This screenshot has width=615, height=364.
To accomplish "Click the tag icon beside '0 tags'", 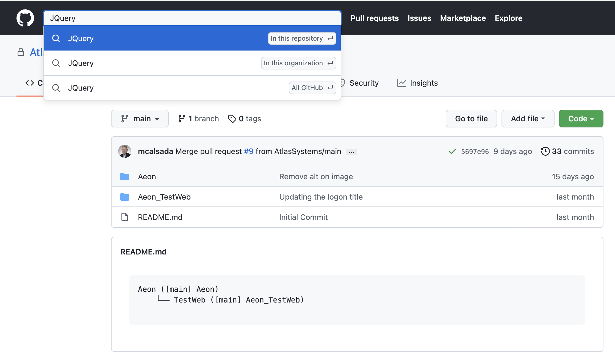I will (232, 119).
